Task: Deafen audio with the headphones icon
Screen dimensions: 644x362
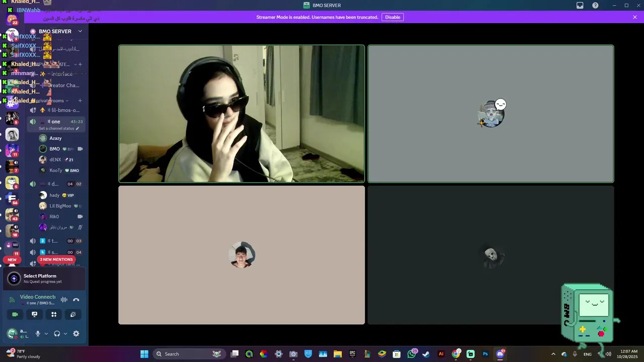Action: pos(57,333)
